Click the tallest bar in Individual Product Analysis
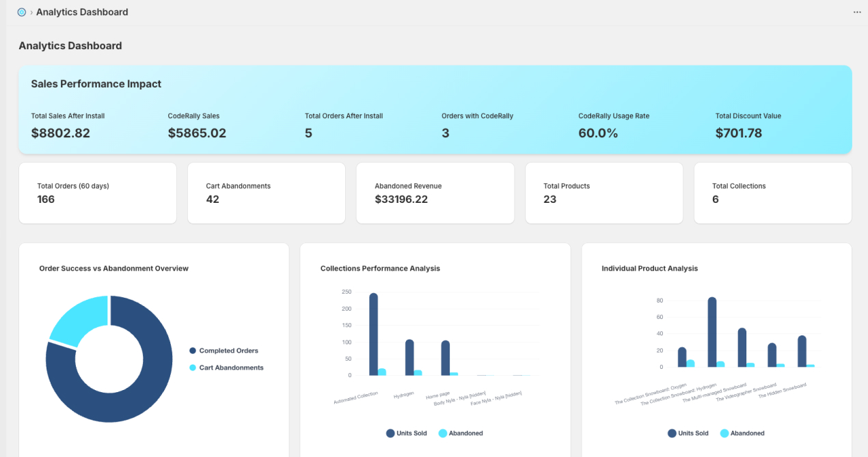868x457 pixels. [x=712, y=333]
